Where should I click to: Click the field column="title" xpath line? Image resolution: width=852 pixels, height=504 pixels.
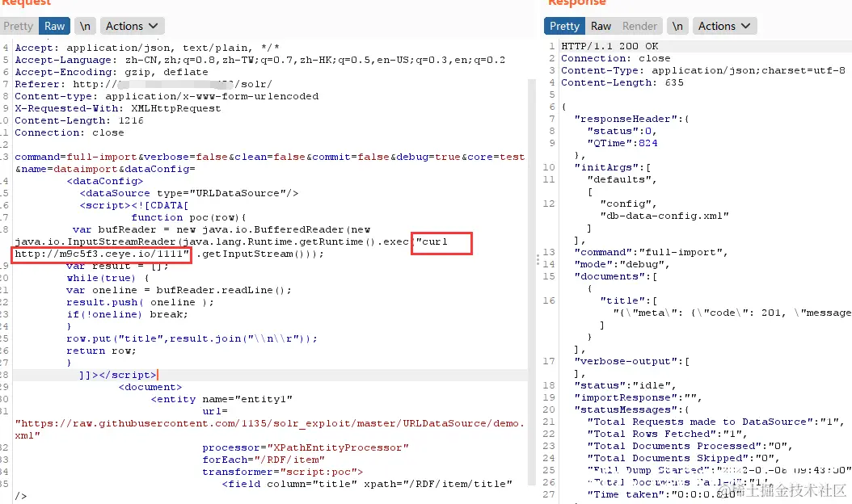(x=367, y=483)
